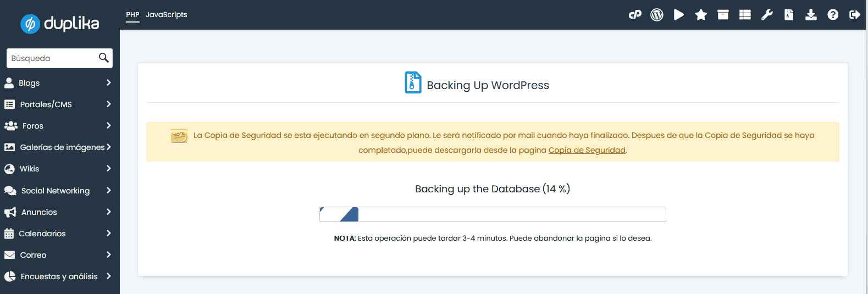The width and height of the screenshot is (868, 294).
Task: Expand the Blogs category chevron
Action: click(x=109, y=82)
